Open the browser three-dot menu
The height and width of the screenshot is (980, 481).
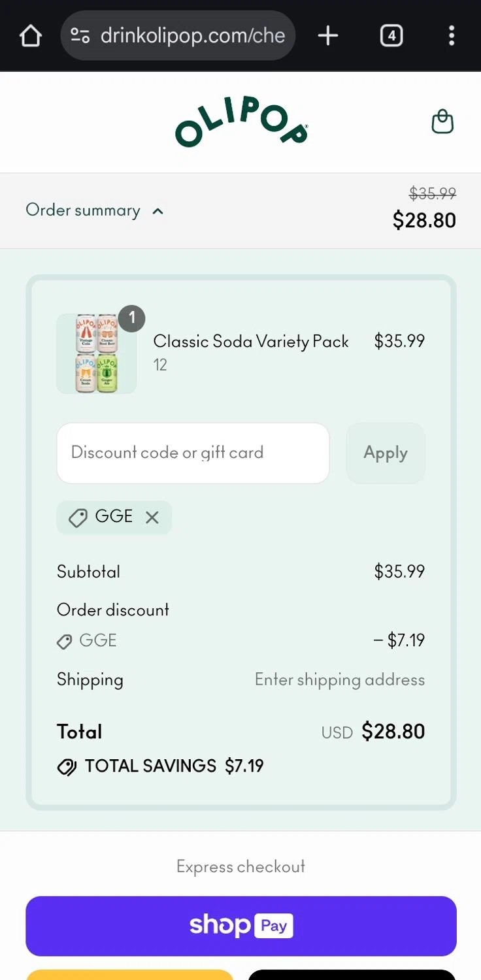point(451,35)
